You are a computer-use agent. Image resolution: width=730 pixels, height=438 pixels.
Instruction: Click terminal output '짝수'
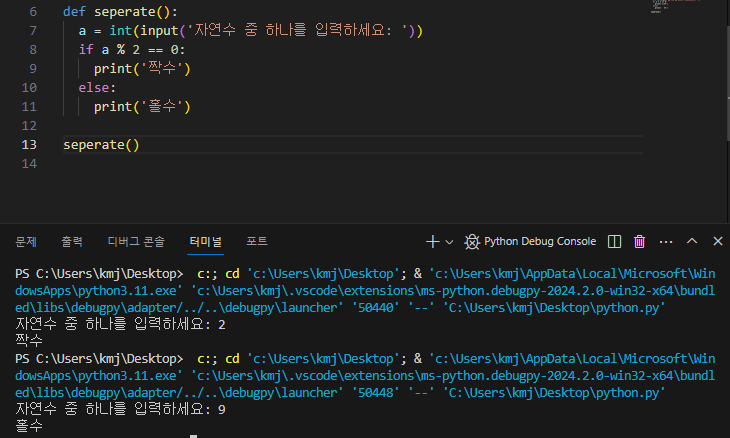pos(28,341)
